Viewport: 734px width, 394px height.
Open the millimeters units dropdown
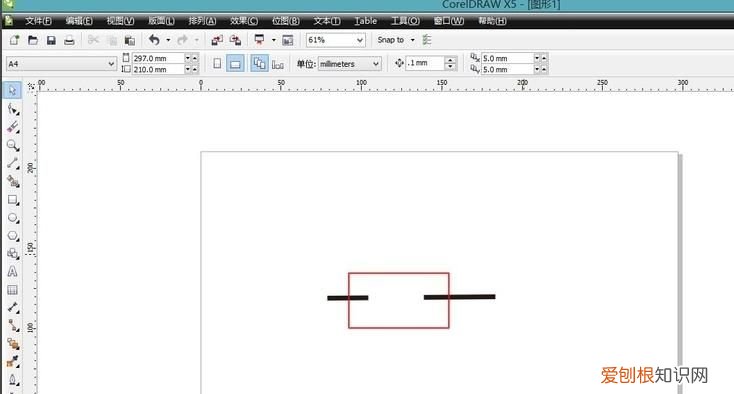click(x=350, y=64)
